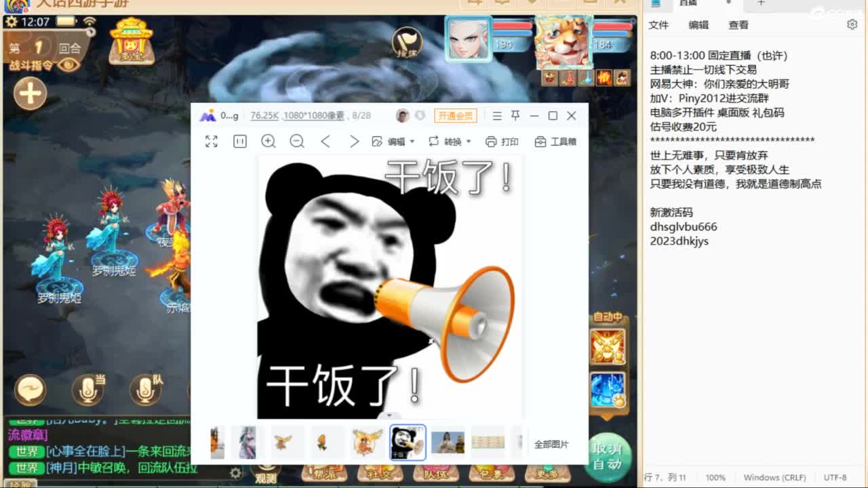Click the 估号收费20元 text line
Screen dimensions: 868x488
tap(684, 127)
